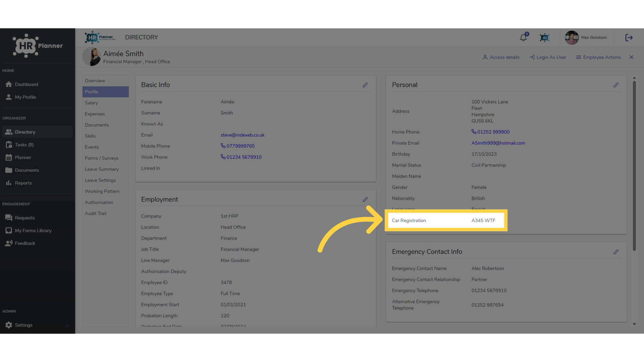Call work phone 01234 5678910

point(241,157)
